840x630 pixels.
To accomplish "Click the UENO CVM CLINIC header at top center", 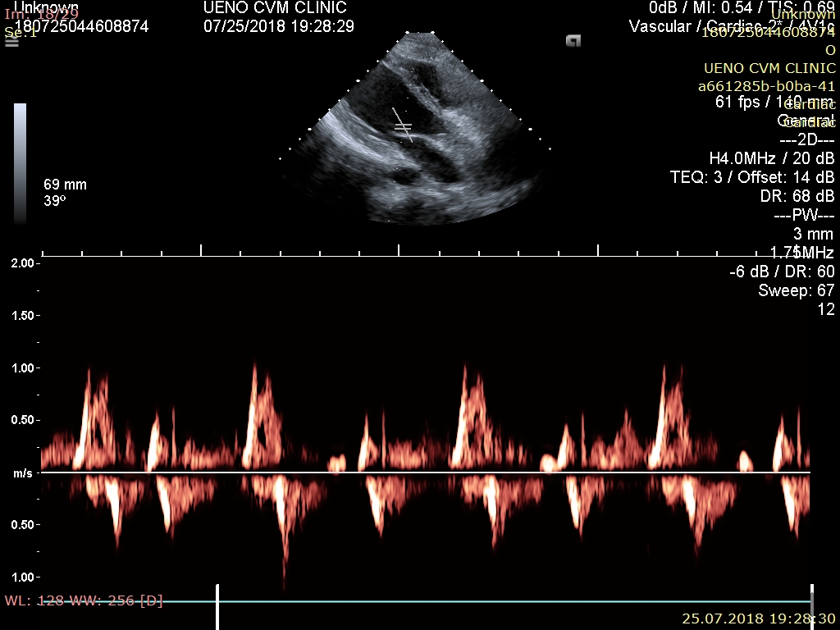I will coord(275,7).
